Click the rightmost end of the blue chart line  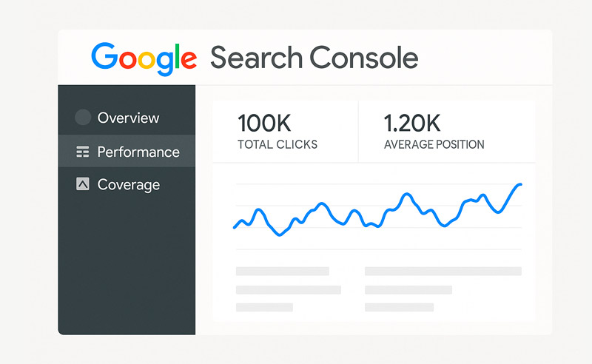tap(521, 184)
